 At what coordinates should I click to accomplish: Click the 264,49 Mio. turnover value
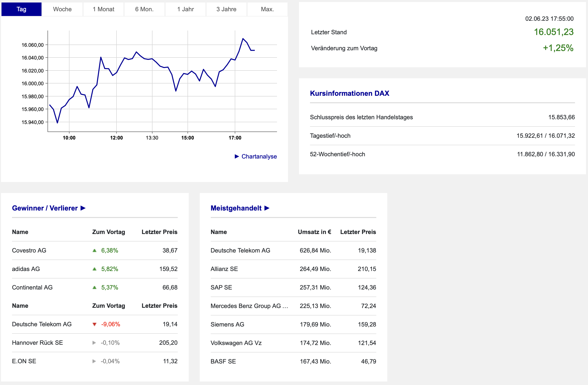click(x=315, y=269)
